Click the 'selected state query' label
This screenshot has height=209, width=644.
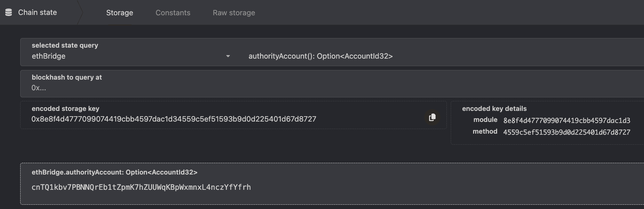click(65, 45)
